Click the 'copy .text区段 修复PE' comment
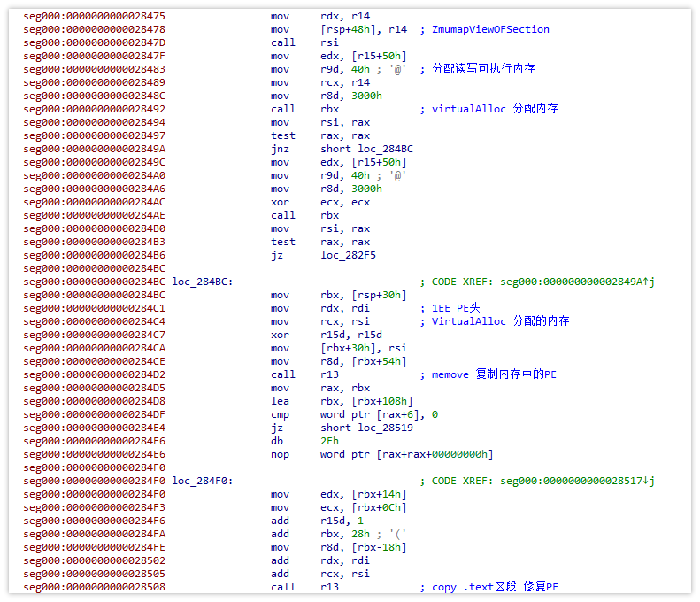Screen dimensions: 700x602 click(494, 587)
